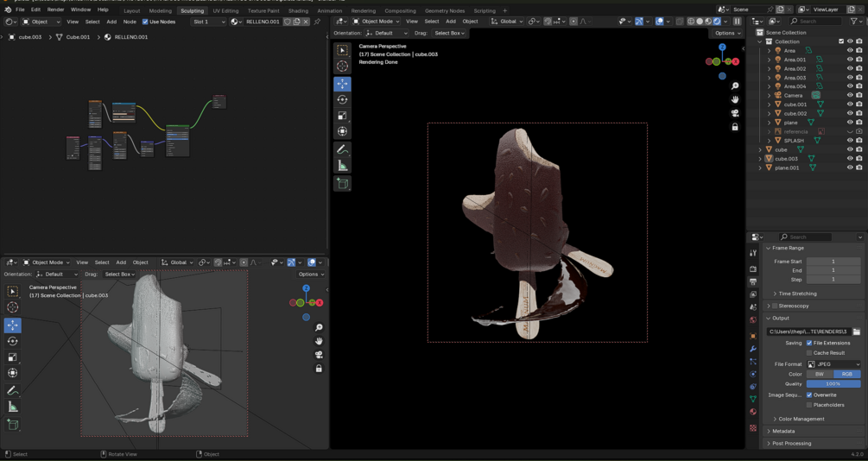This screenshot has width=868, height=461.
Task: Uncheck the File Extensions checkbox
Action: pos(809,343)
